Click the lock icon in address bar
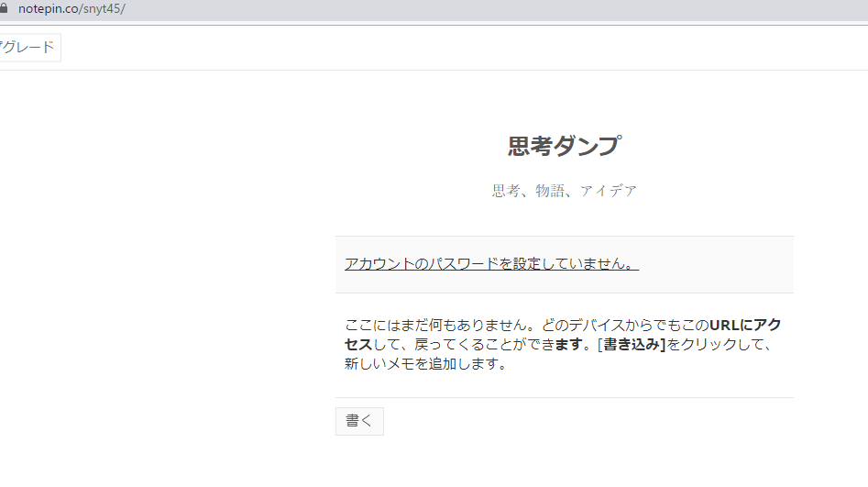Screen dimensions: 868x487 4,8
